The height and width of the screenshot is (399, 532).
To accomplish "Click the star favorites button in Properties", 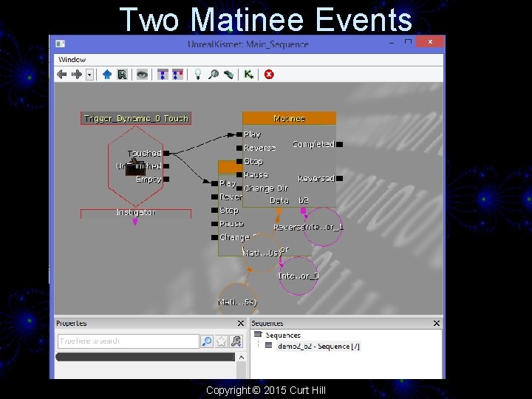I will pos(221,341).
